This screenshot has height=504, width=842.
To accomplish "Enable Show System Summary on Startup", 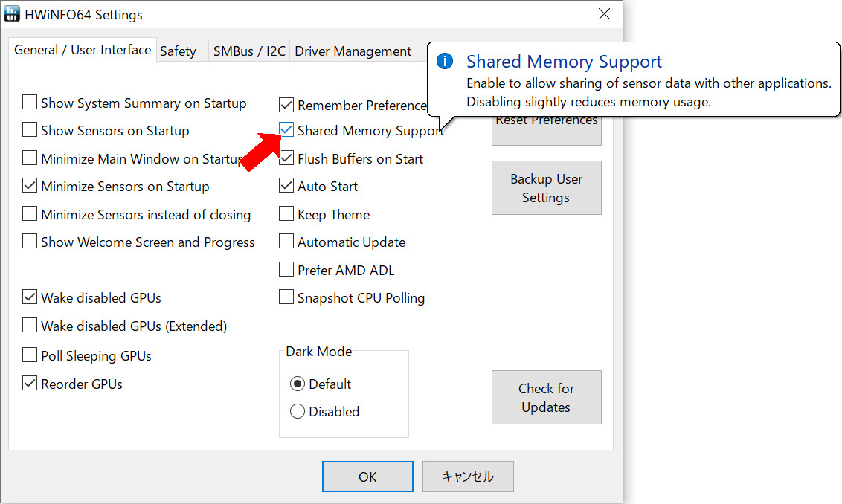I will (30, 103).
